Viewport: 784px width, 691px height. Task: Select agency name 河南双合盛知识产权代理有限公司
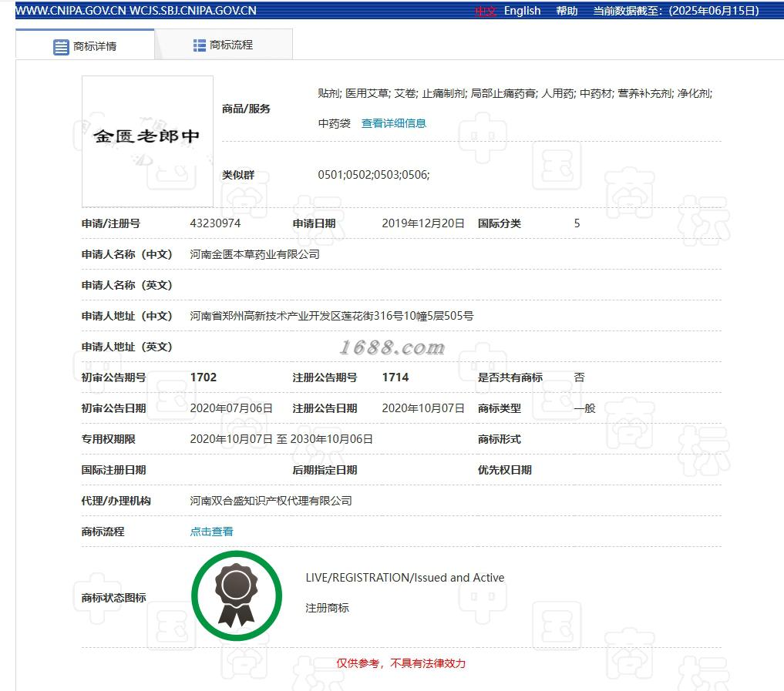(x=271, y=501)
